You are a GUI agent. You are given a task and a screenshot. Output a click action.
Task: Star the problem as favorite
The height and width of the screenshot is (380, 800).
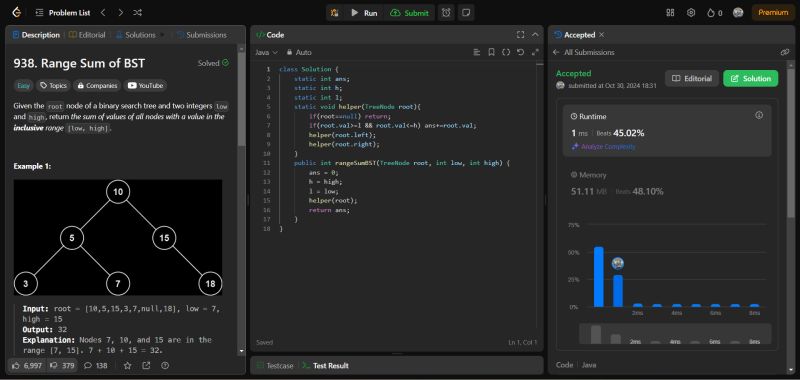[x=128, y=366]
